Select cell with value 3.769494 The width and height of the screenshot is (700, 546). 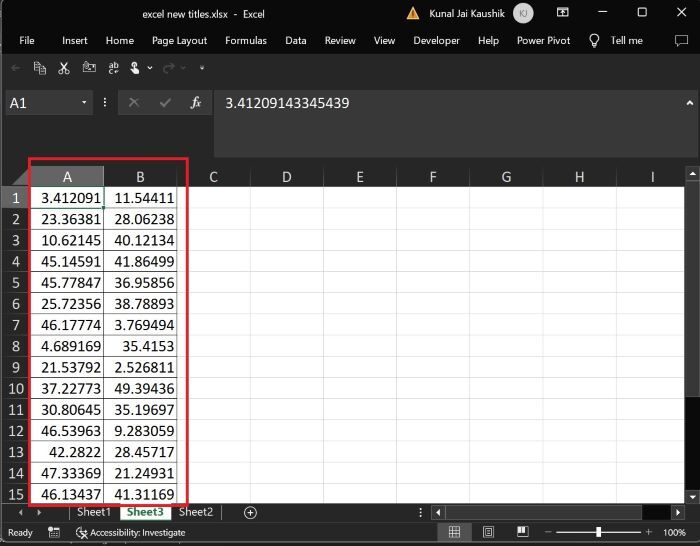coord(140,325)
